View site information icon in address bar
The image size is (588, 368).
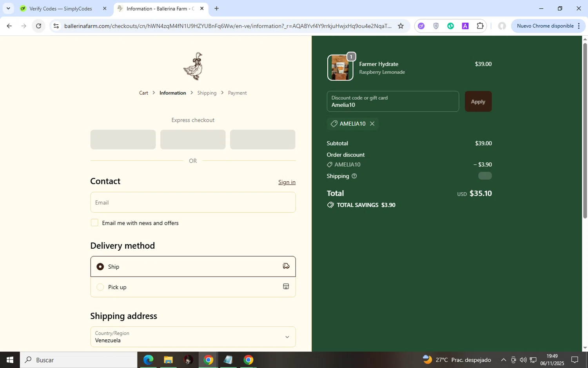[x=56, y=26]
